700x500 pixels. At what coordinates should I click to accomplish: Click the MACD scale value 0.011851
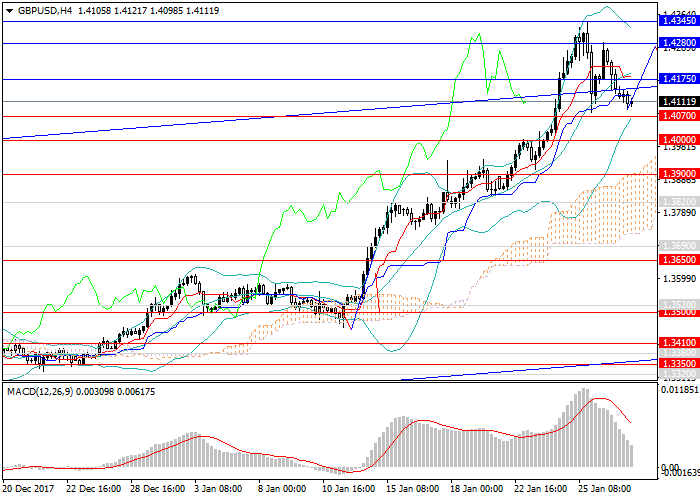[677, 389]
